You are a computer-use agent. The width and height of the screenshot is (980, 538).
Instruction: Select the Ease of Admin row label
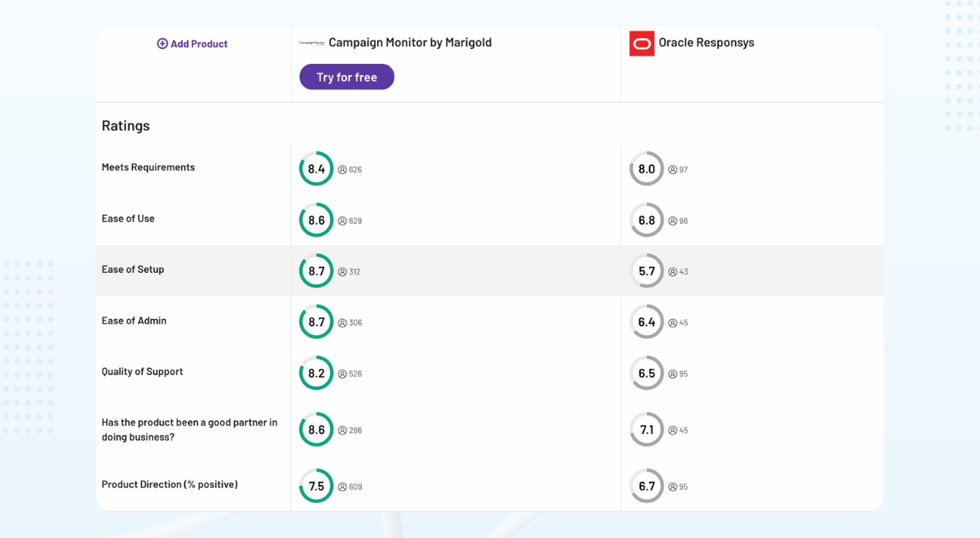[134, 321]
